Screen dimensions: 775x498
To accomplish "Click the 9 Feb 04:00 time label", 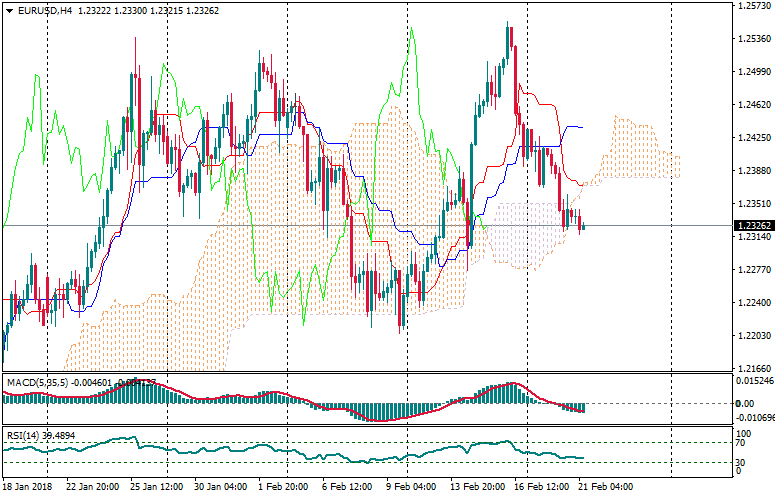I will (x=411, y=486).
